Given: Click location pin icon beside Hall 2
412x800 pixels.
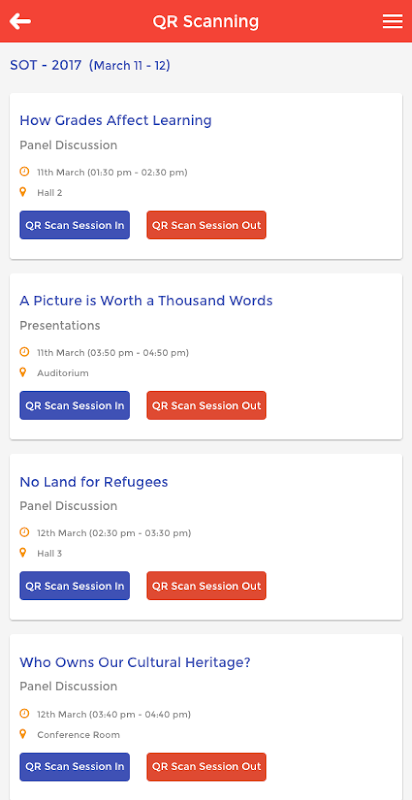Looking at the screenshot, I should [22, 192].
